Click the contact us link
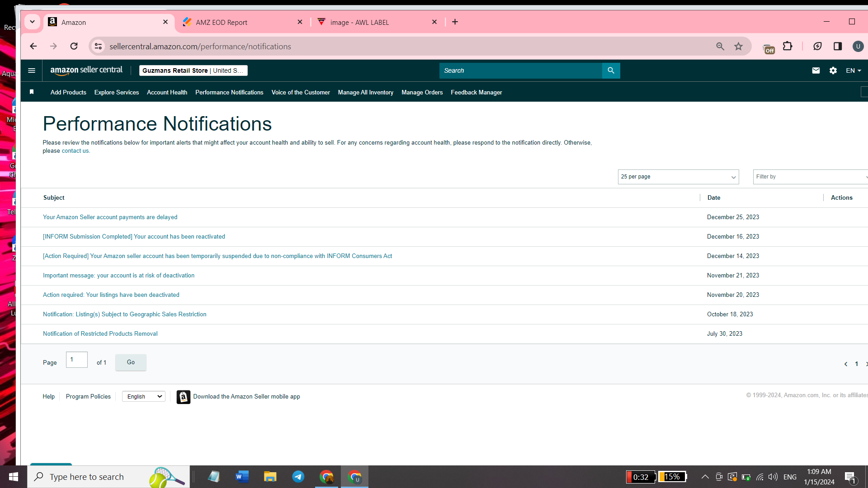Viewport: 868px width, 488px height. point(75,151)
